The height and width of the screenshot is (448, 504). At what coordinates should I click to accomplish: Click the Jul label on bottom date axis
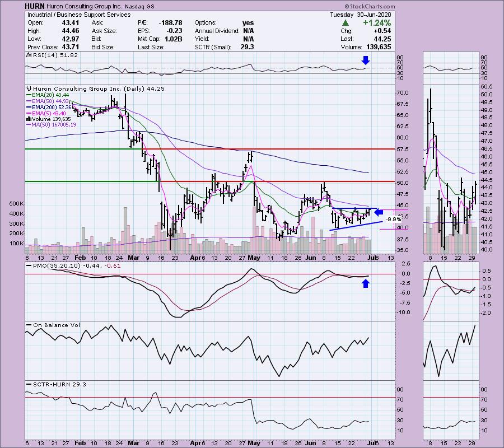pyautogui.click(x=373, y=443)
